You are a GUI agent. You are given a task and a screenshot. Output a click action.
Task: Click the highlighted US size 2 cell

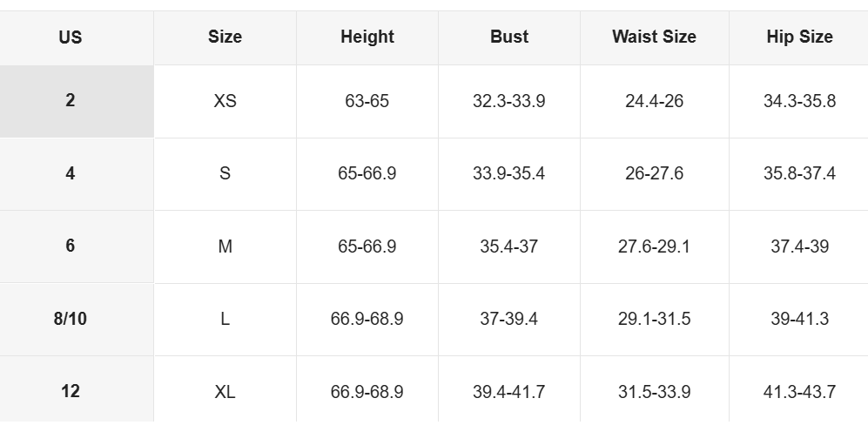point(71,101)
